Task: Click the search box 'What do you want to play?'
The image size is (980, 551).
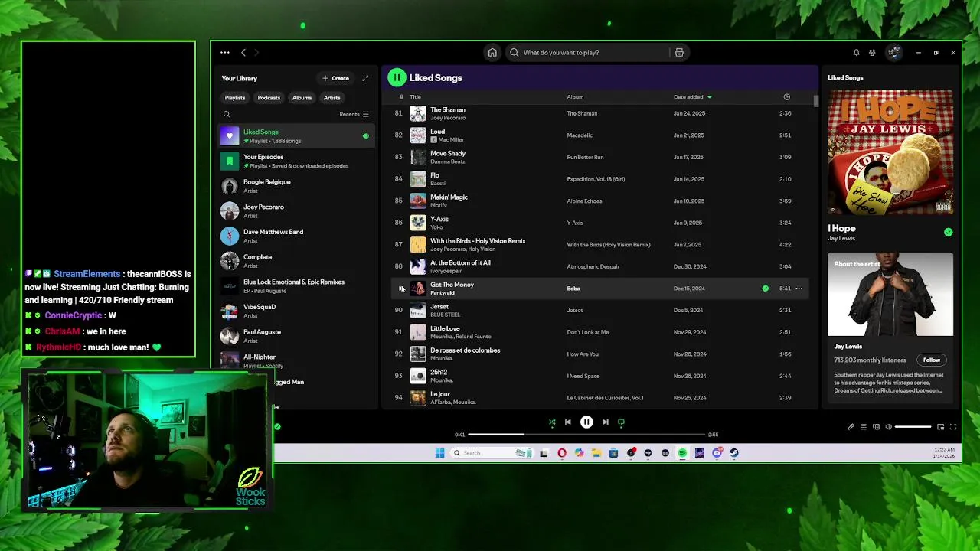Action: pos(586,53)
